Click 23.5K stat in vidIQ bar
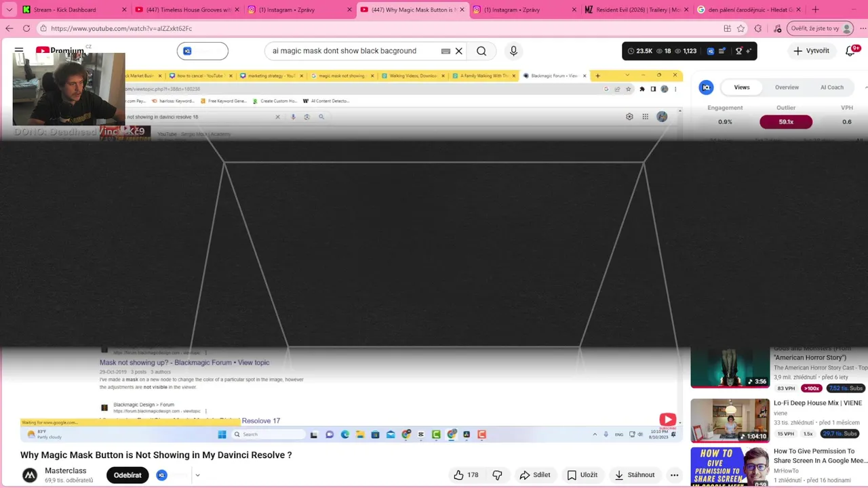 coord(640,51)
